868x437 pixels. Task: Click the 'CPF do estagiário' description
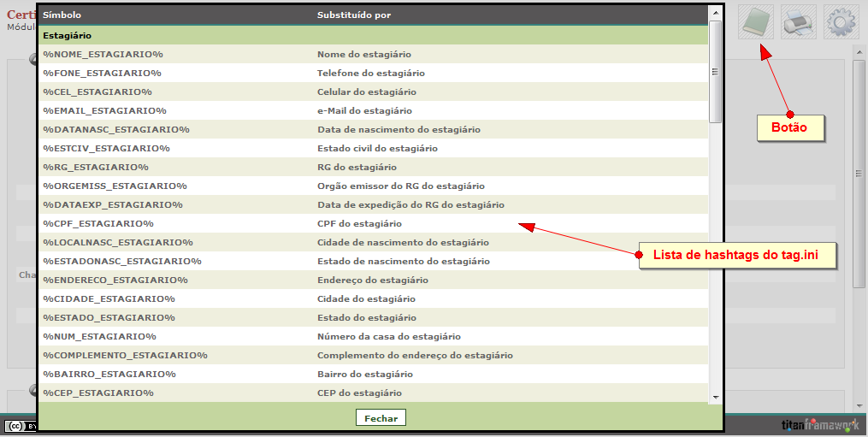[x=359, y=224]
